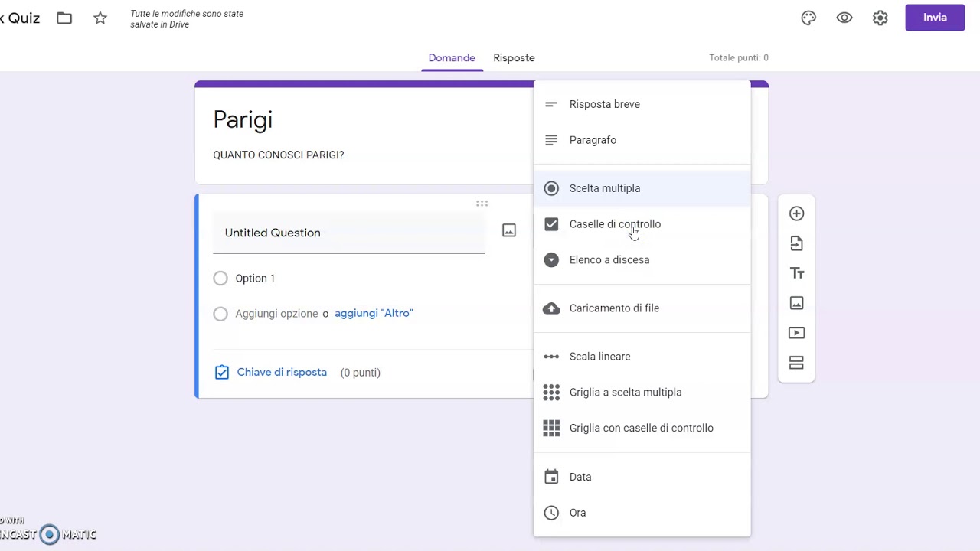Screen dimensions: 980x551
Task: Add a new question with plus icon
Action: coord(796,214)
